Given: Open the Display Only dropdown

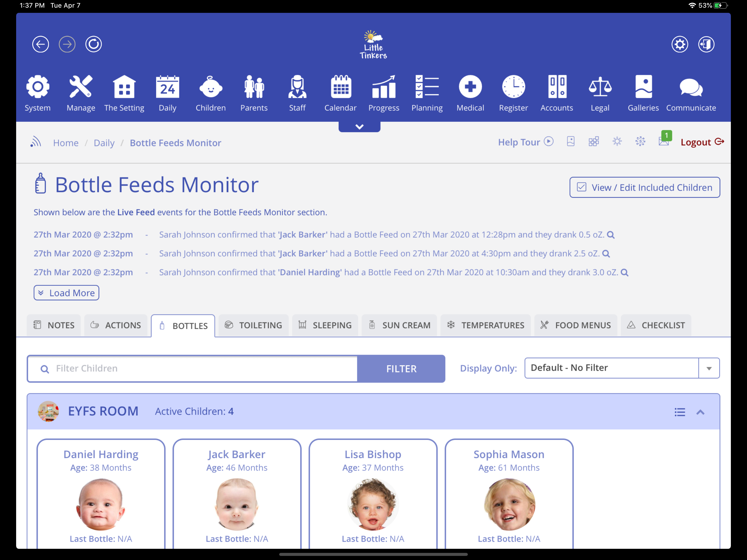Looking at the screenshot, I should point(622,368).
